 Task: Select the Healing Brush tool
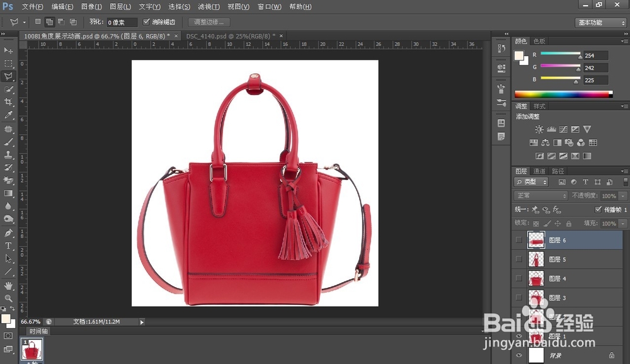coord(8,129)
